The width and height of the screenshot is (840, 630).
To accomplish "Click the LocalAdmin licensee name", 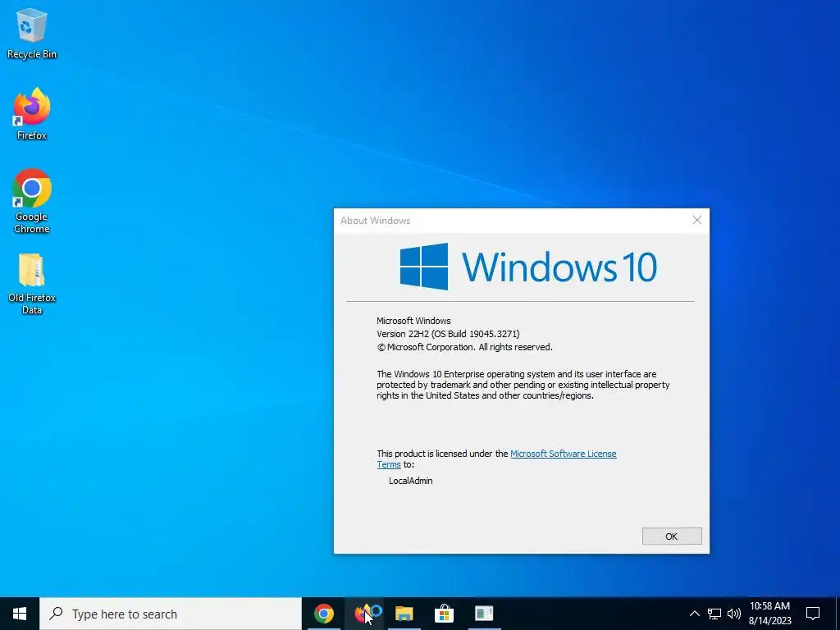I will [x=411, y=481].
